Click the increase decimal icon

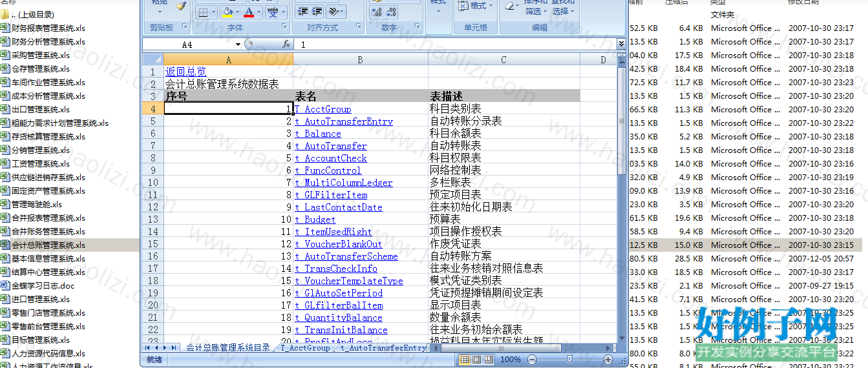tap(376, 12)
